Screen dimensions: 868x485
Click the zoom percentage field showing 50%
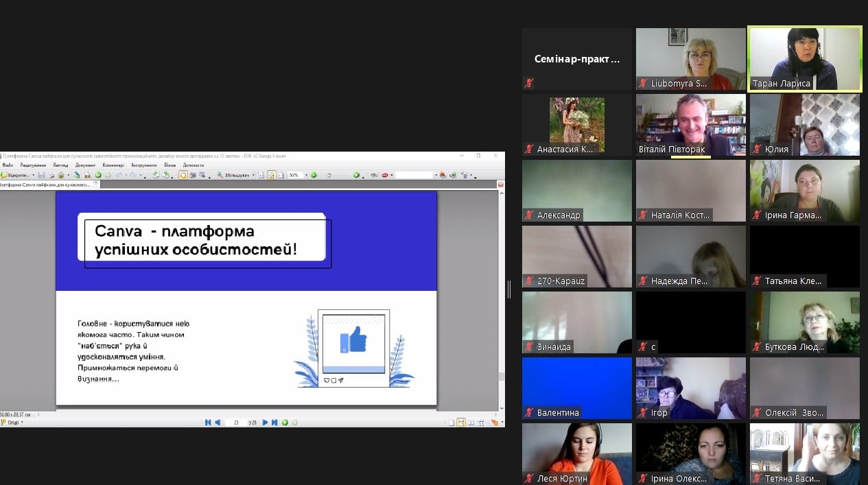coord(294,175)
